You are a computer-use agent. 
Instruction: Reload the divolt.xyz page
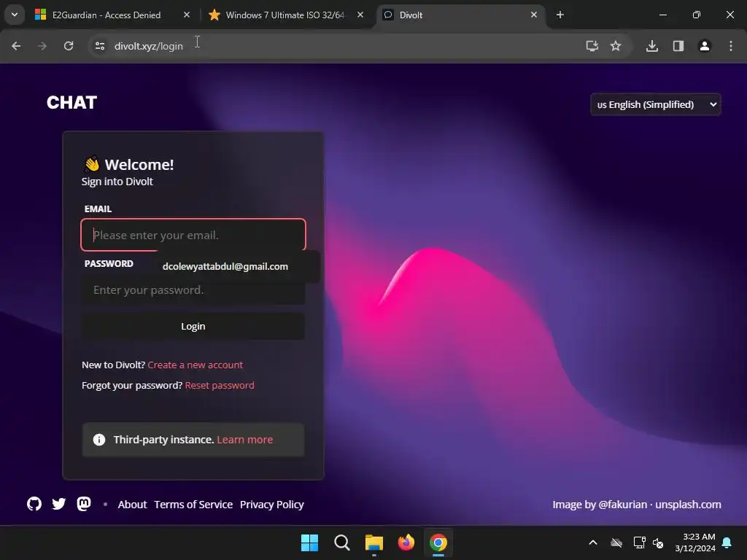(69, 46)
